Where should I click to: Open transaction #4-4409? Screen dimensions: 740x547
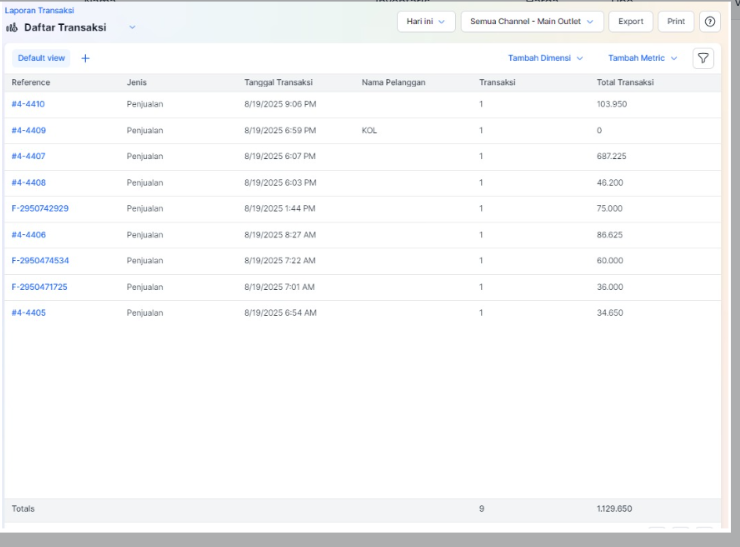pyautogui.click(x=28, y=131)
